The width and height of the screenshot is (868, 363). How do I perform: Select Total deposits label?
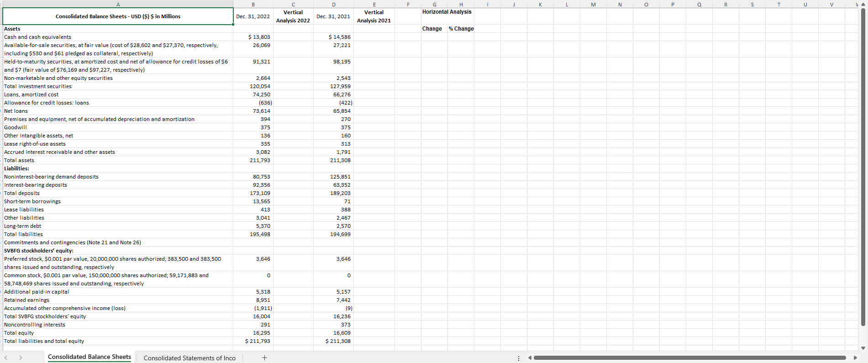[x=118, y=193]
